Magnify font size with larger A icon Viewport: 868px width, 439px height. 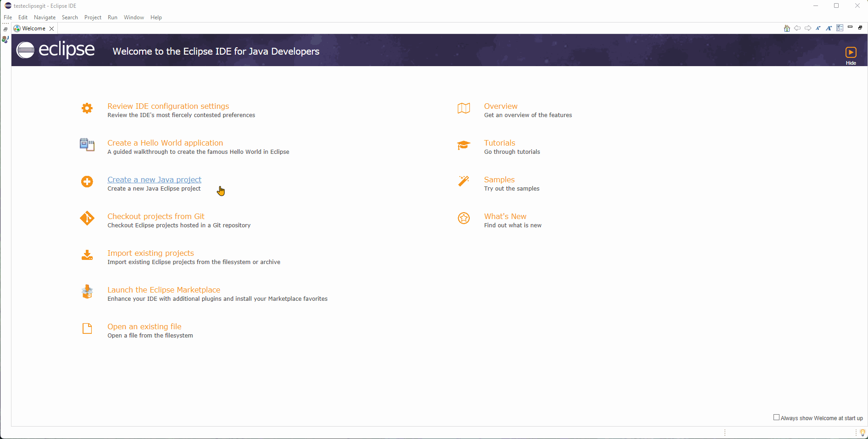[x=829, y=28]
